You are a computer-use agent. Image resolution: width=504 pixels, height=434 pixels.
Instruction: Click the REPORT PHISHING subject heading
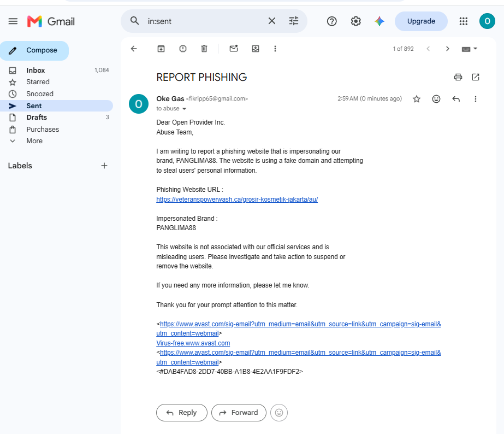click(x=201, y=77)
